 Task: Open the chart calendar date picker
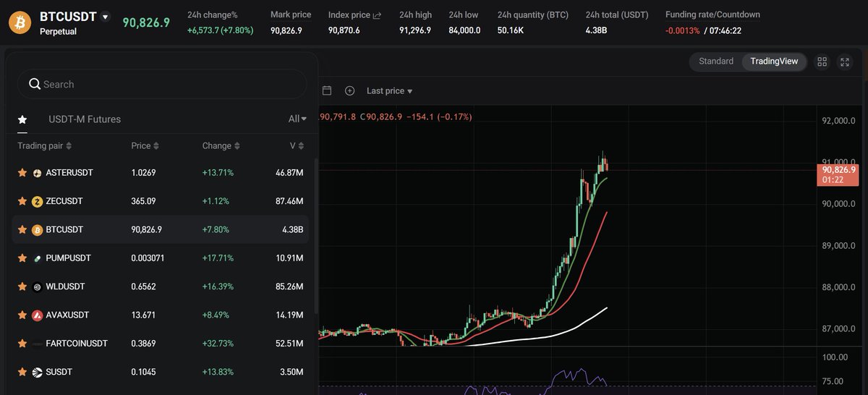327,90
